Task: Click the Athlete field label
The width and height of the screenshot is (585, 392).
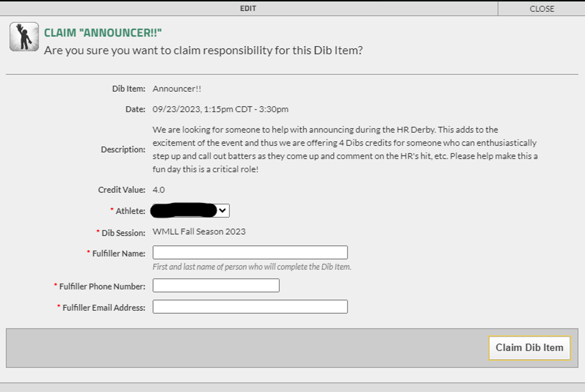Action: [130, 211]
